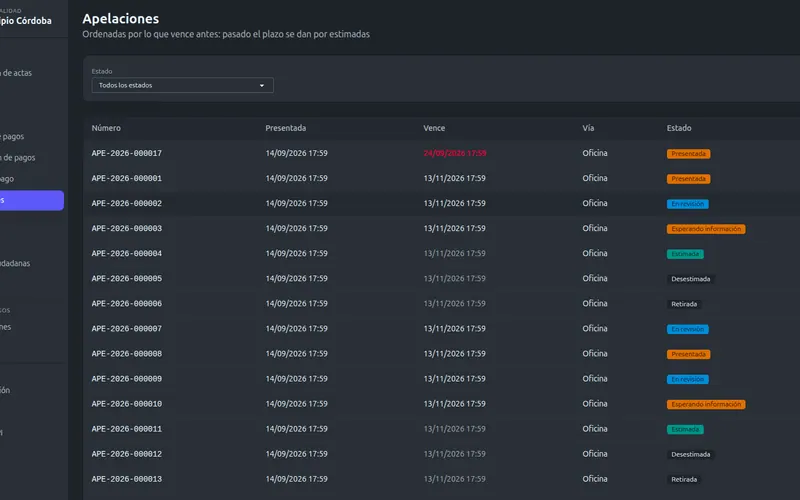Click Oficina in APE-2026-000017 row
Screen dimensions: 800x500
pyautogui.click(x=595, y=153)
